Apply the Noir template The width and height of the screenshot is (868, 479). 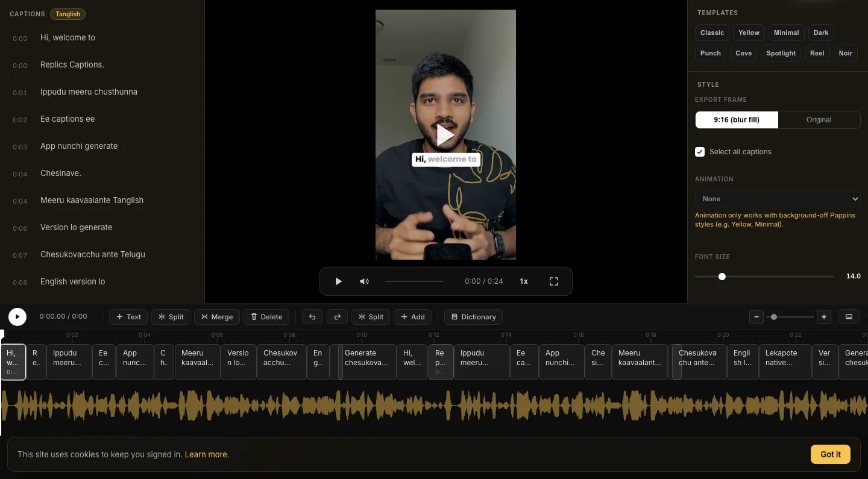[x=846, y=53]
